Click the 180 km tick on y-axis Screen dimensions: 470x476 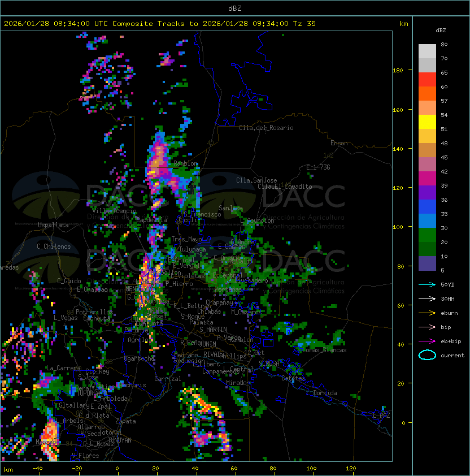click(x=398, y=71)
